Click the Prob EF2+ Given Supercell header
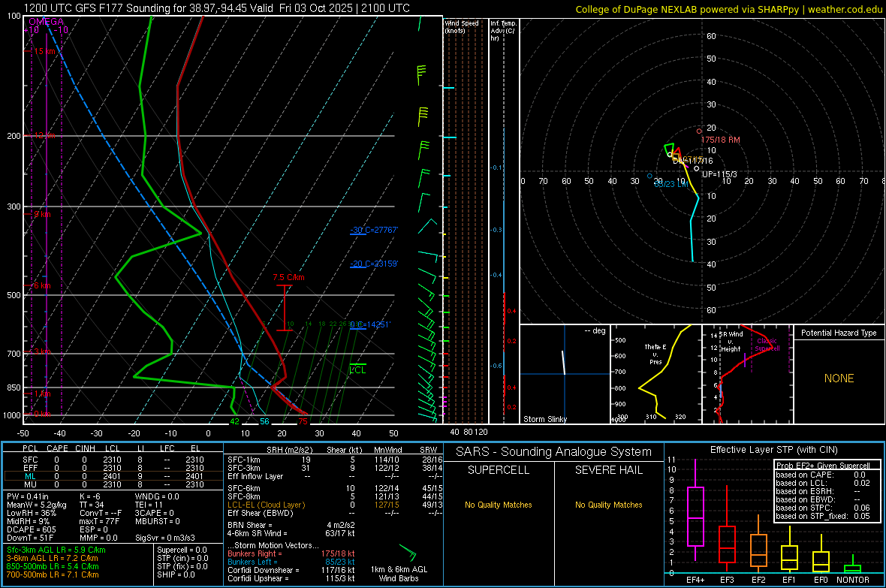Screen dimensions: 886x588 point(823,466)
